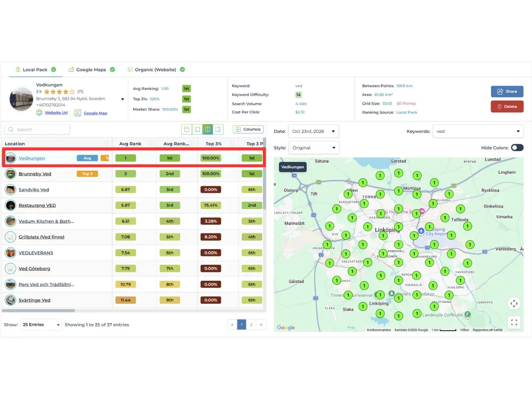Screen dimensions: 532x399
Task: Click the Google Map pin icon
Action: point(78,113)
